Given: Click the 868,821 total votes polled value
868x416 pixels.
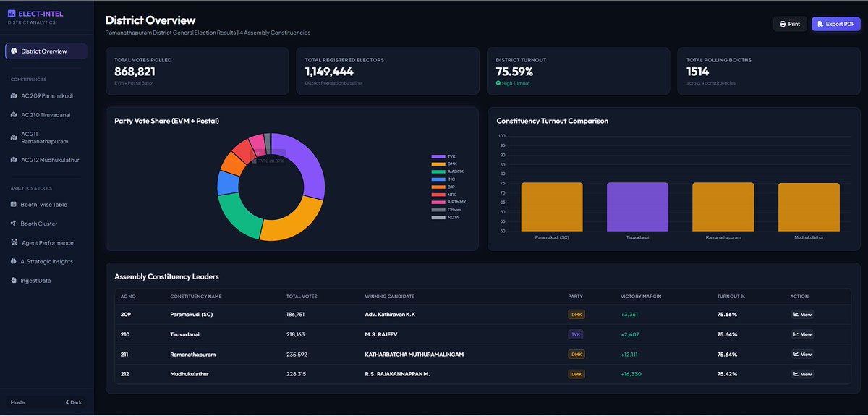Looking at the screenshot, I should [x=135, y=72].
